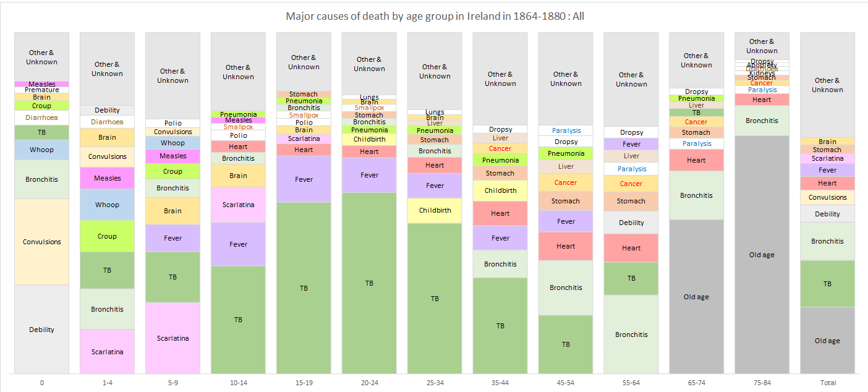Screen dimensions: 868x392
Task: Select the Childbirth block in the 25-34 column
Action: (434, 210)
